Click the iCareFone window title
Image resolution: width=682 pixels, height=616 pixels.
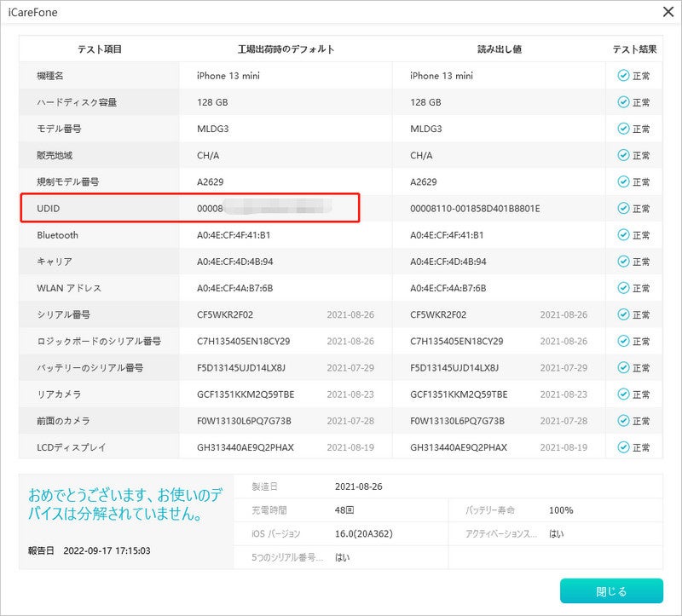(32, 12)
